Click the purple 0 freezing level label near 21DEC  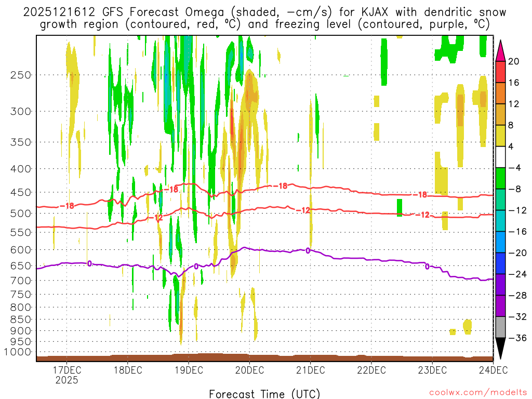click(308, 251)
